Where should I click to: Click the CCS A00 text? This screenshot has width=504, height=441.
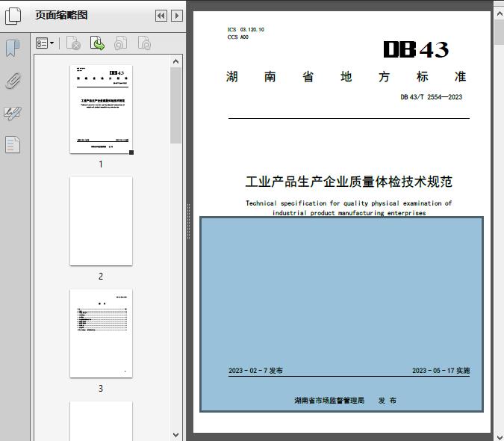tap(238, 37)
